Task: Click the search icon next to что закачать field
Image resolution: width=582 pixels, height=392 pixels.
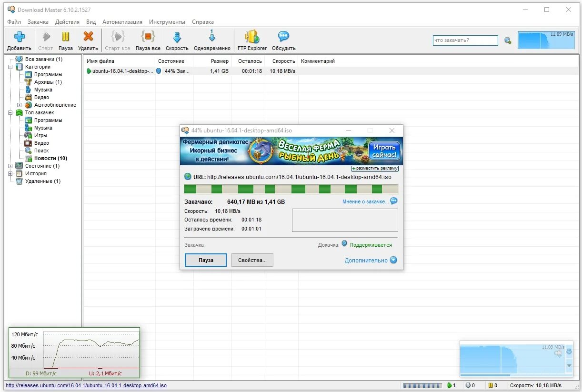Action: click(x=508, y=41)
